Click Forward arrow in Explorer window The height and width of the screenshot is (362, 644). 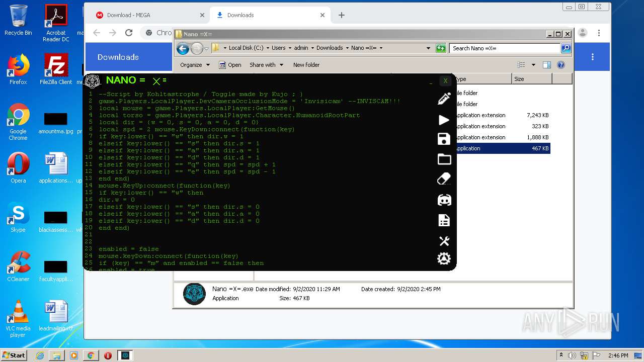click(x=197, y=48)
